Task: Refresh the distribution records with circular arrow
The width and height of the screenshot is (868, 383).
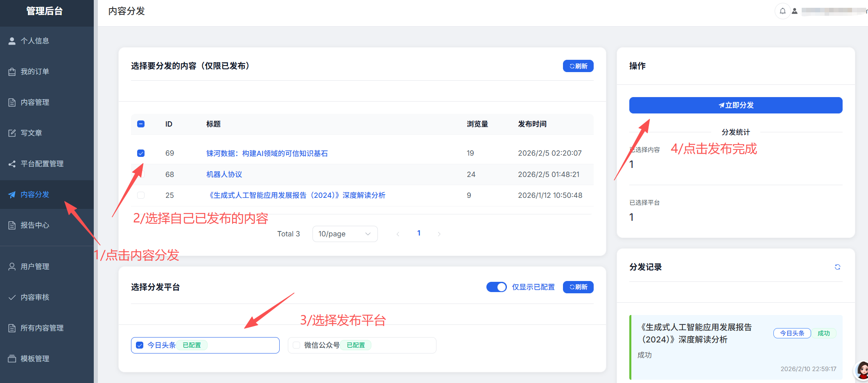Action: click(837, 267)
